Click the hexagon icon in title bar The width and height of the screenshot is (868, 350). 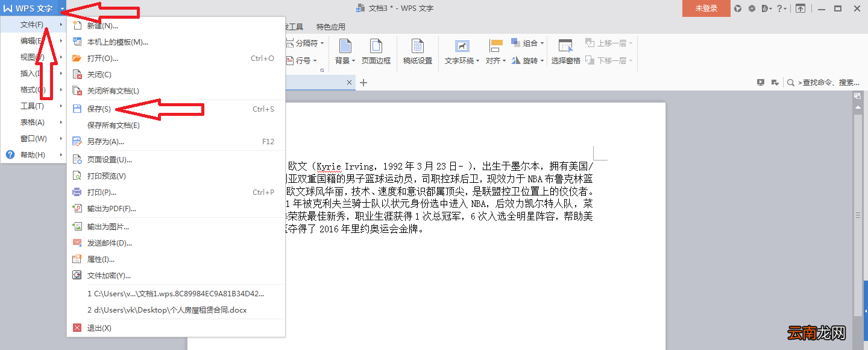752,8
